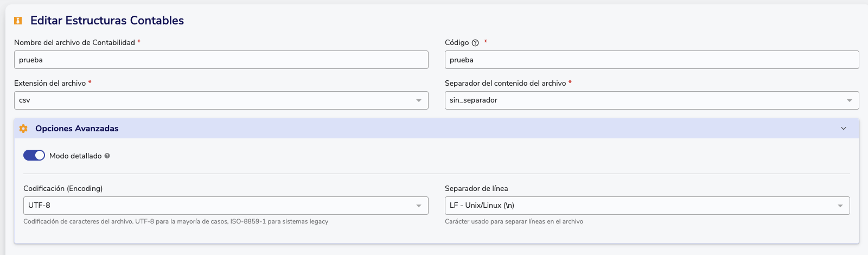Click the orange icon beside Editar Estructuras Contables
The width and height of the screenshot is (868, 255).
coord(18,21)
